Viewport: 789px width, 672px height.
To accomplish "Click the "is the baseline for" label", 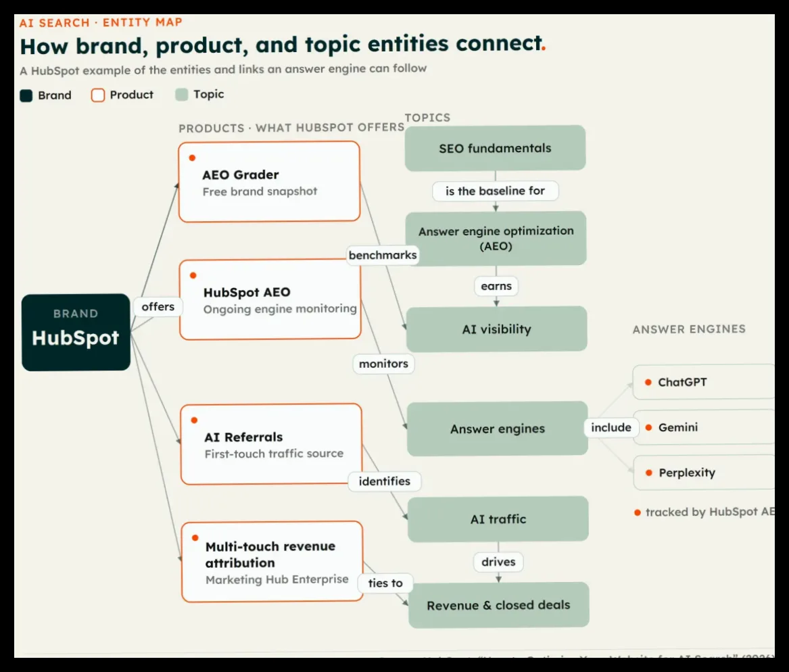I will [x=495, y=191].
